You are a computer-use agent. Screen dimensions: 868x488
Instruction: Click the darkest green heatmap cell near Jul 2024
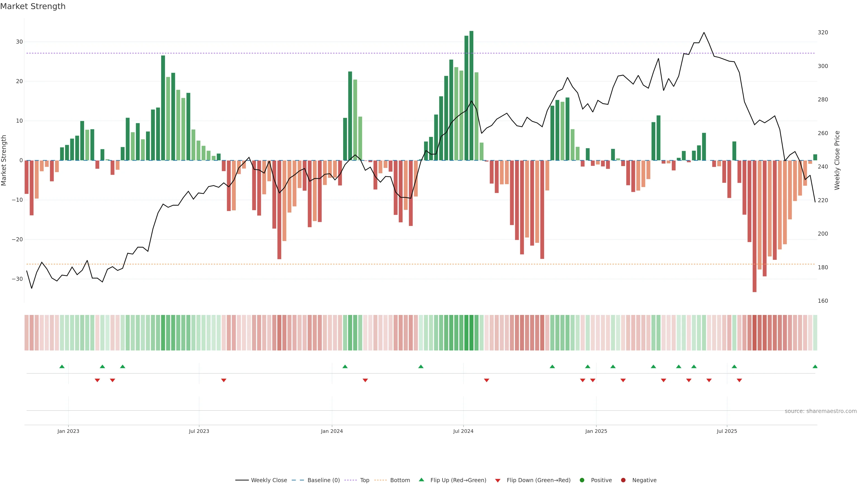pyautogui.click(x=471, y=333)
